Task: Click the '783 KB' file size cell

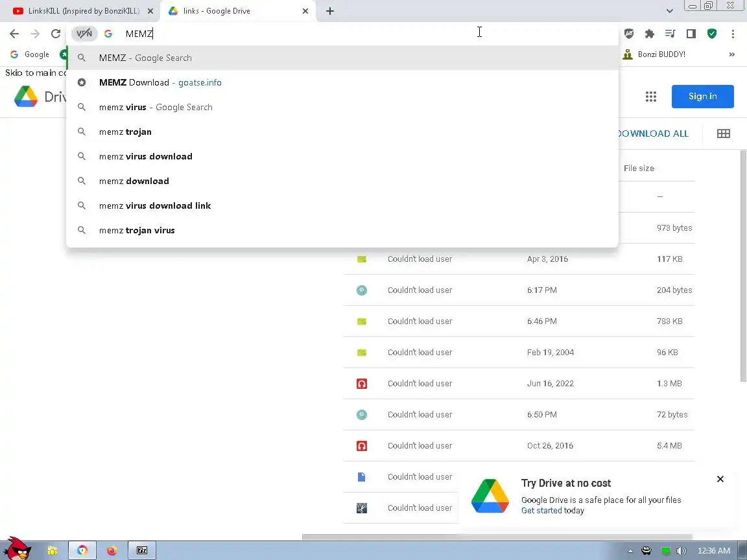Action: [669, 321]
